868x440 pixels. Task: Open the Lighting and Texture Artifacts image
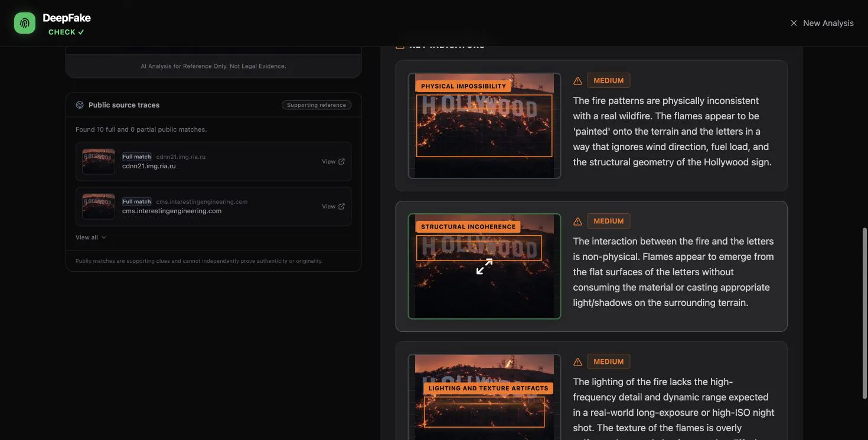click(484, 397)
